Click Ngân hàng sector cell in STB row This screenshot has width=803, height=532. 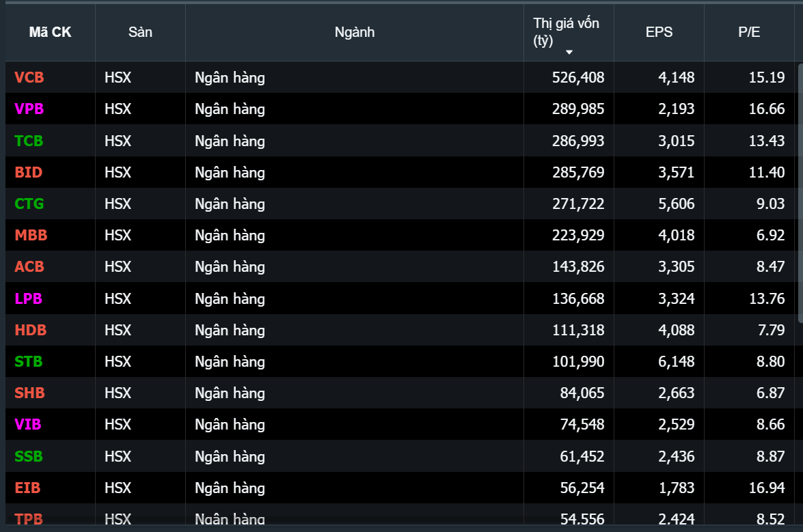pos(230,362)
